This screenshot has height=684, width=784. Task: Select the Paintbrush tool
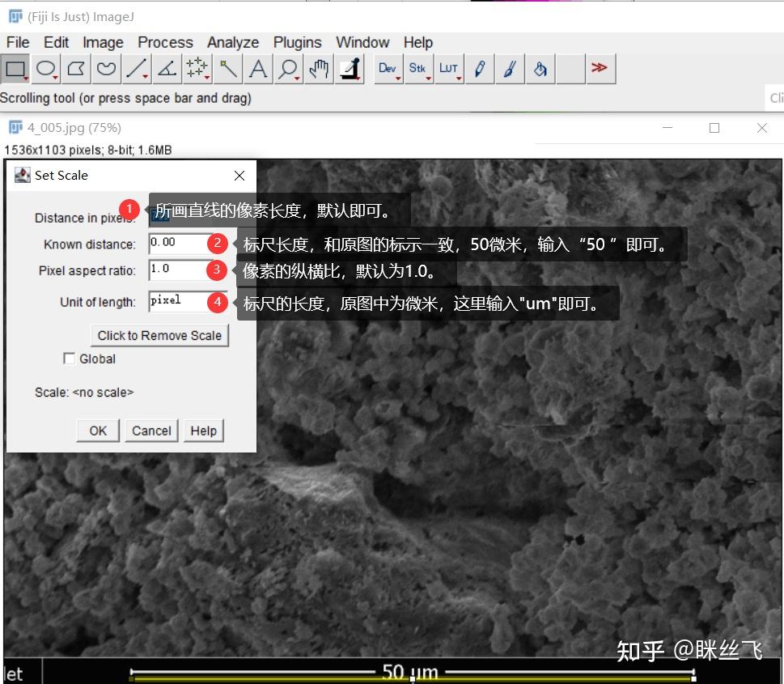(x=510, y=69)
